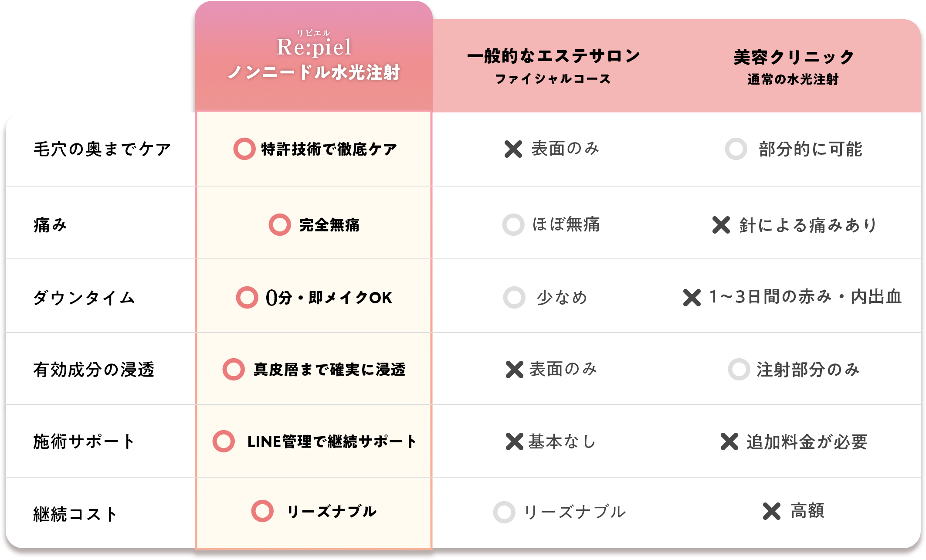Click the 真皮層まで確実に浸透 text

click(x=329, y=370)
